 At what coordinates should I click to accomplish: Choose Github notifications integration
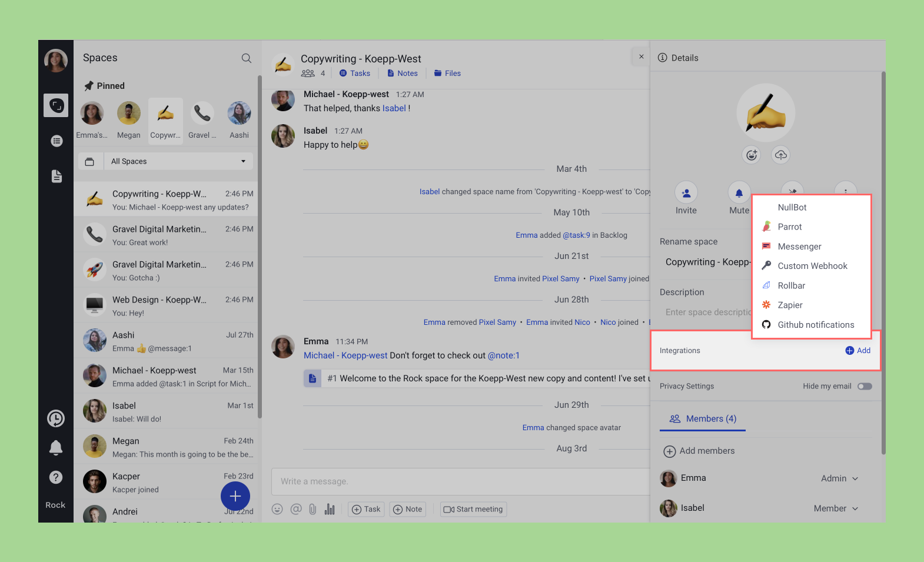(x=815, y=325)
